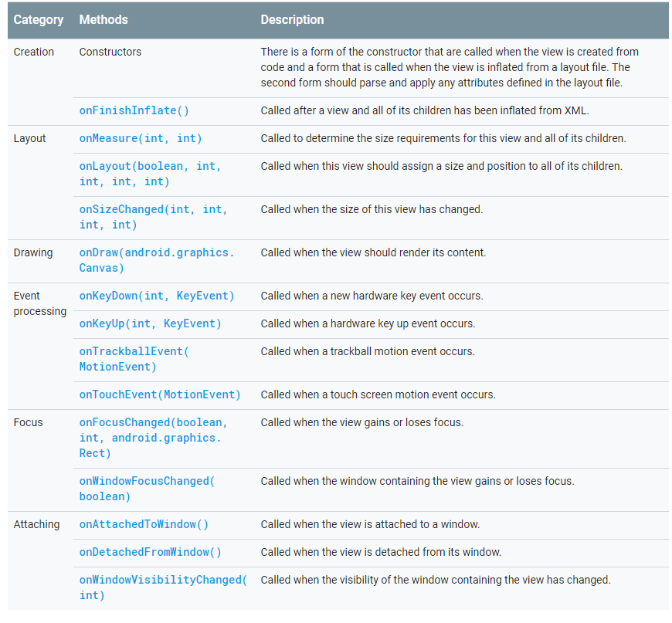Follow the onSizeChanged method link

[153, 217]
